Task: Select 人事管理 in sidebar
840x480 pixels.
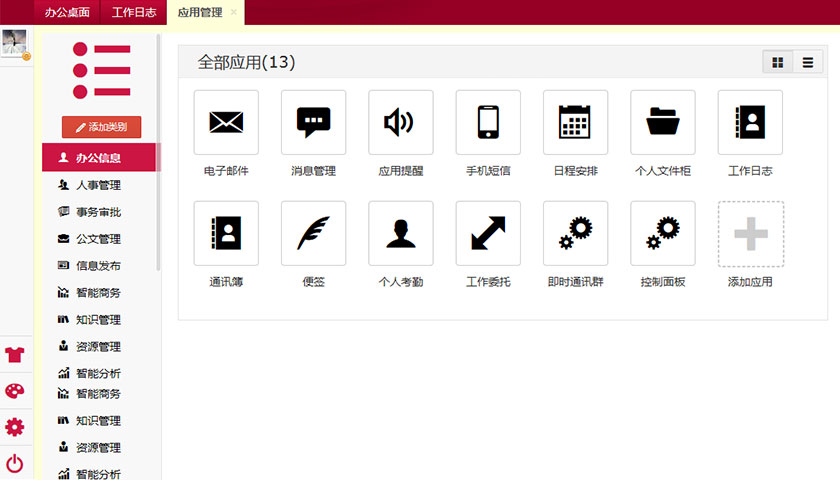Action: click(99, 185)
